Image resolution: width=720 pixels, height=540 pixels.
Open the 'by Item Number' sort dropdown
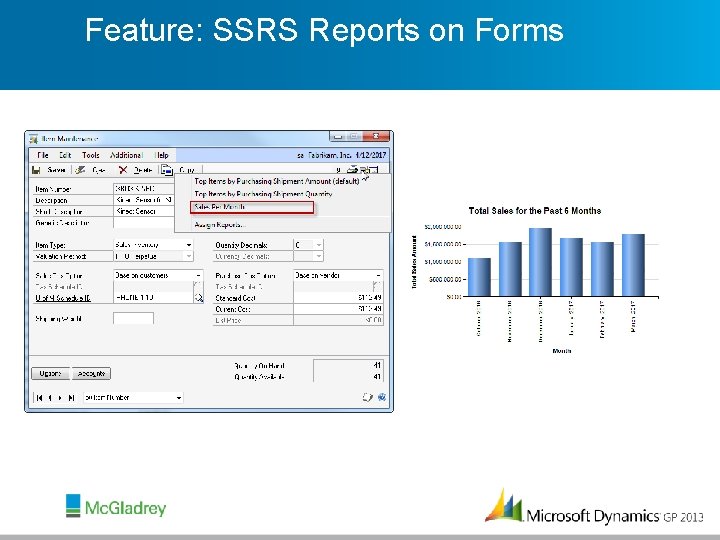(179, 398)
